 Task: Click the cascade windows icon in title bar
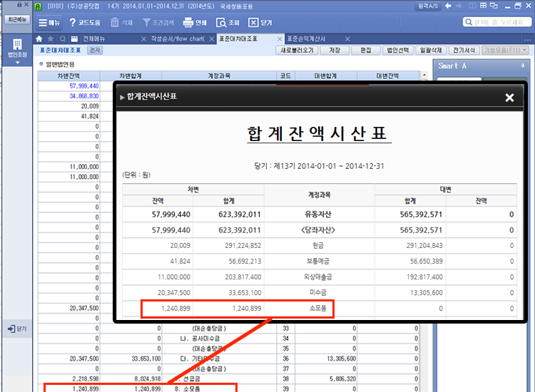click(x=494, y=6)
